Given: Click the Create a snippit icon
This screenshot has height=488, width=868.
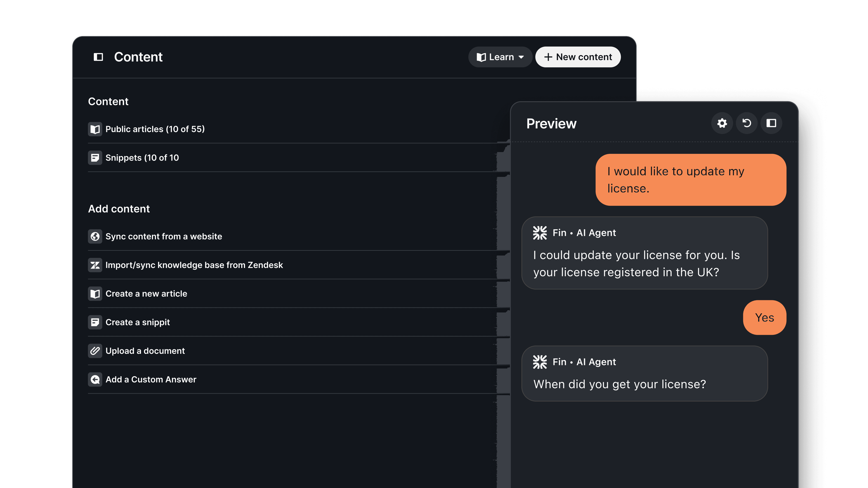Looking at the screenshot, I should tap(95, 322).
